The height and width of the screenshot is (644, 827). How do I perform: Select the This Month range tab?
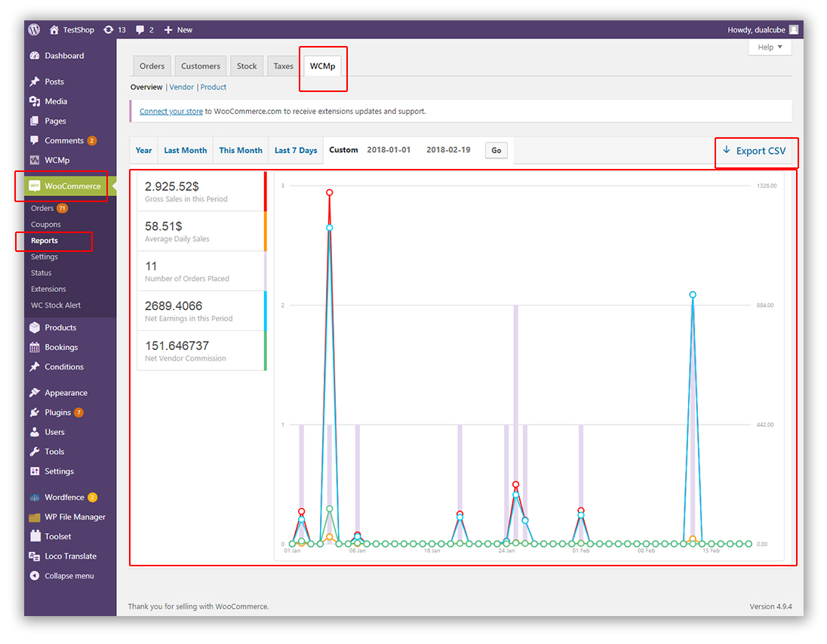point(241,150)
